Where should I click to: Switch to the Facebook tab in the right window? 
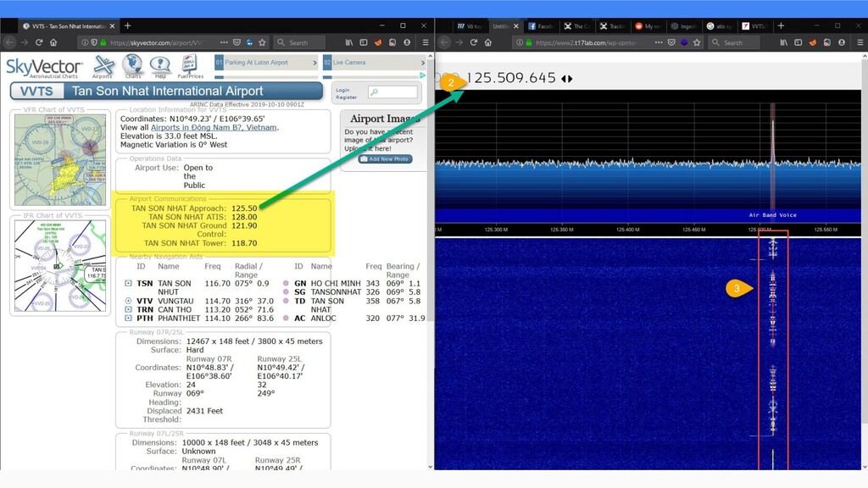540,26
